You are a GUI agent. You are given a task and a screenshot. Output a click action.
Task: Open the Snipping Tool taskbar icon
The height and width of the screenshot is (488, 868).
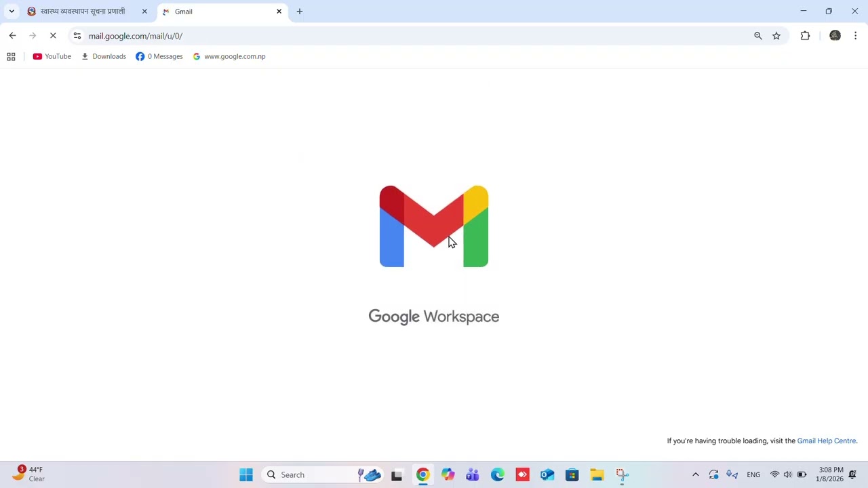[x=622, y=475]
